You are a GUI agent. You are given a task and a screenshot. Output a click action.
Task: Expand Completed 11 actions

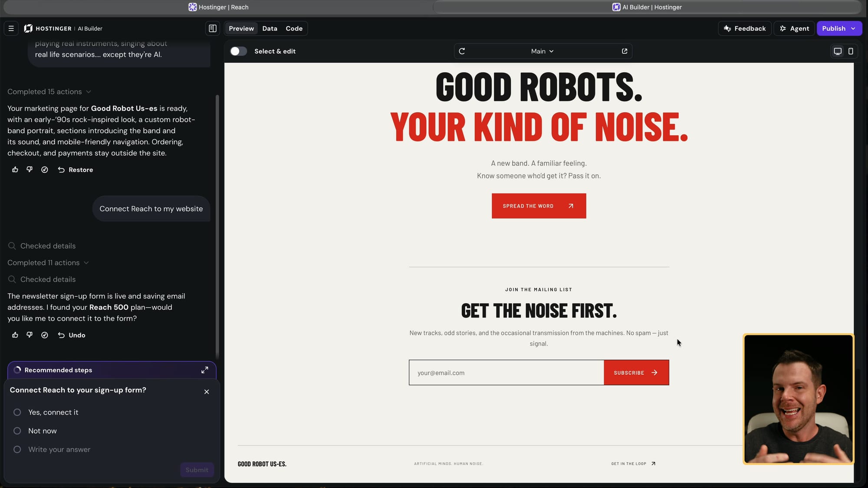[x=48, y=262]
